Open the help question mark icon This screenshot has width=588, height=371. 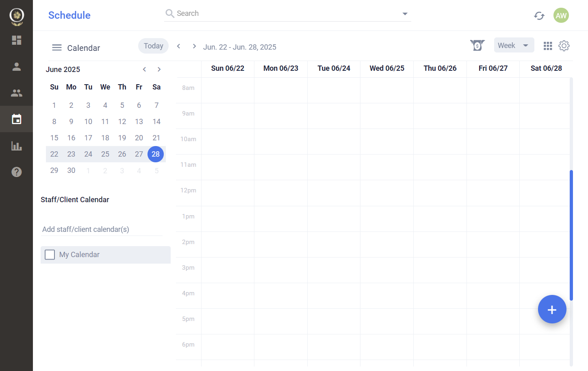(16, 172)
